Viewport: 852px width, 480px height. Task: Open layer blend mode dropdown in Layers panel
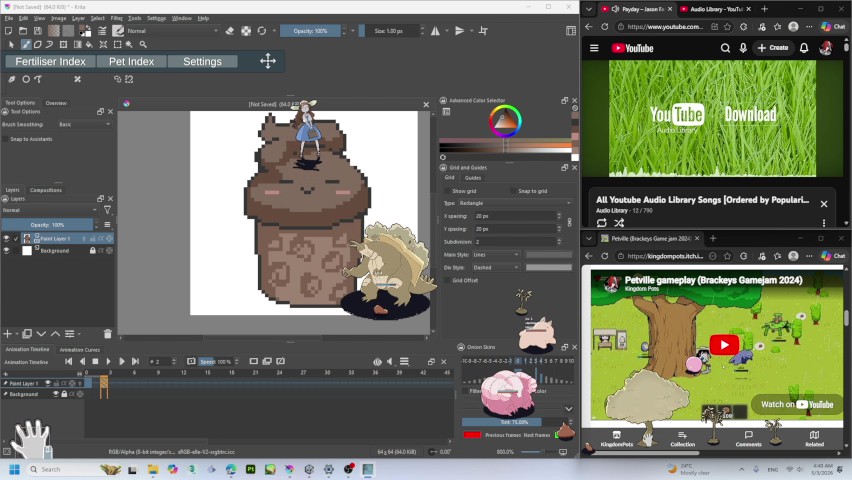coord(49,210)
